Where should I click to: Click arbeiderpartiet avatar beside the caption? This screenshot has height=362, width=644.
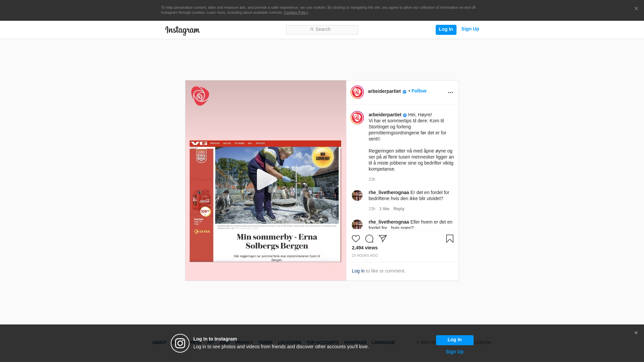coord(357,118)
